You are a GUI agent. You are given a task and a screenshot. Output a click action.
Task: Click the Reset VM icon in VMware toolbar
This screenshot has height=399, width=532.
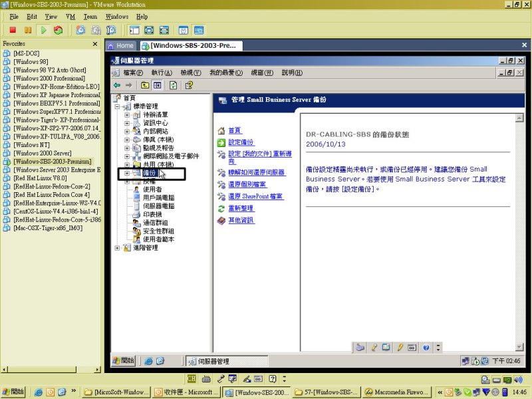(x=59, y=30)
